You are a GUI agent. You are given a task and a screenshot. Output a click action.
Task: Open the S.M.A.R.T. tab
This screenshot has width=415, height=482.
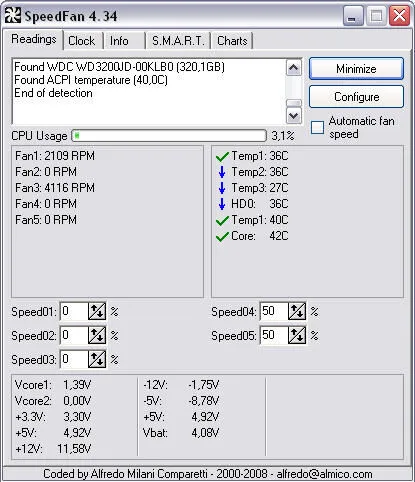[178, 41]
